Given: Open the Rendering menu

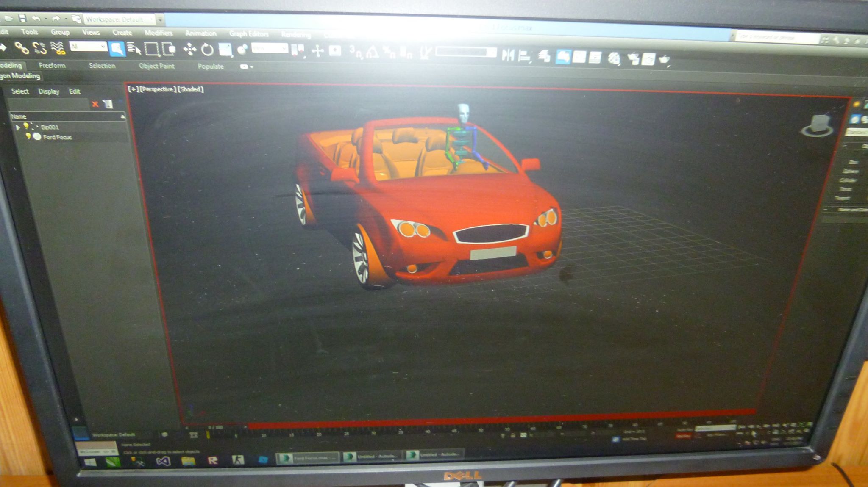Looking at the screenshot, I should [296, 34].
